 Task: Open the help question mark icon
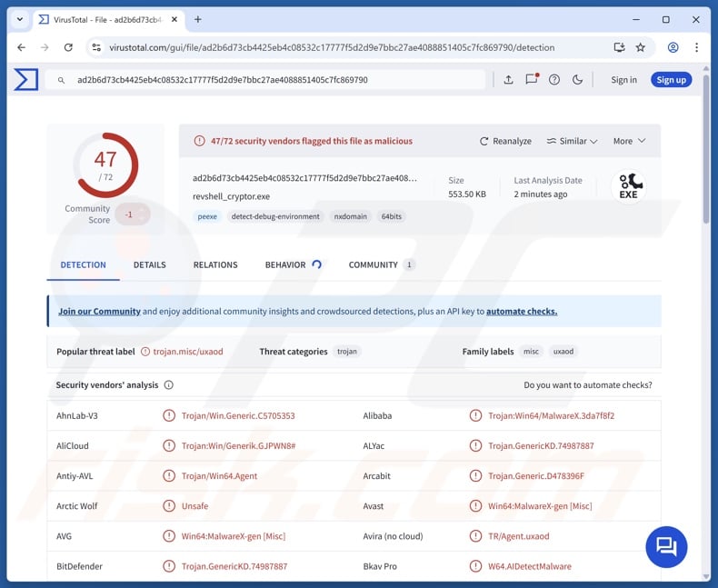coord(554,80)
